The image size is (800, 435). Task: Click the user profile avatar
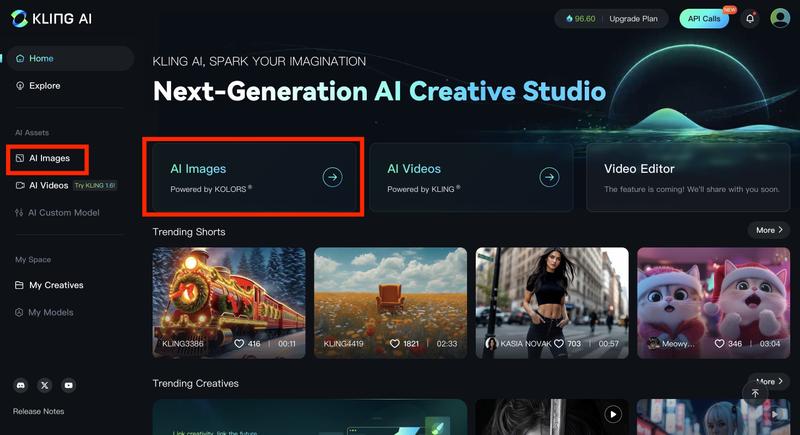780,19
